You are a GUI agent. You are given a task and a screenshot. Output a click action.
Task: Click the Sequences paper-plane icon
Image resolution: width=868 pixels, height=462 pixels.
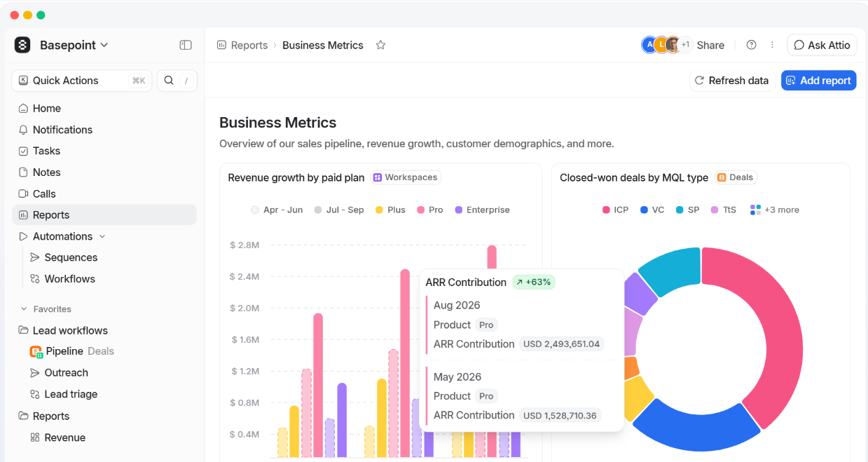[x=35, y=257]
